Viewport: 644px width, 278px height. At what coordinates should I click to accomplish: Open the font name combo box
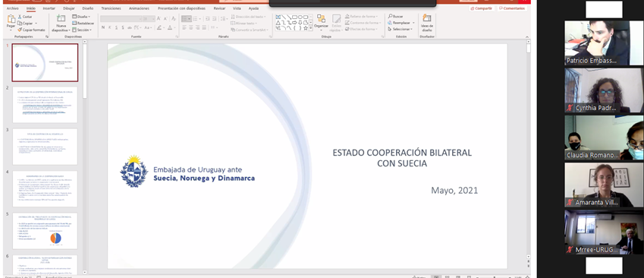point(121,18)
